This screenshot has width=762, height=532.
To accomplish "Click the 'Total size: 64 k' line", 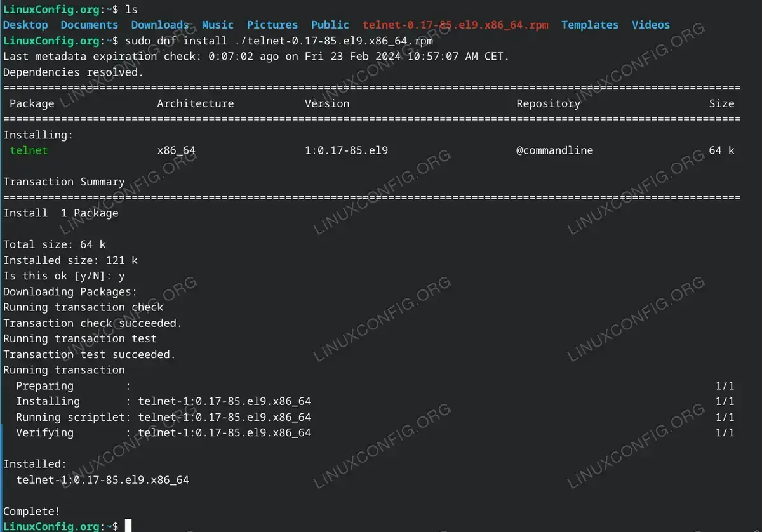I will point(55,244).
